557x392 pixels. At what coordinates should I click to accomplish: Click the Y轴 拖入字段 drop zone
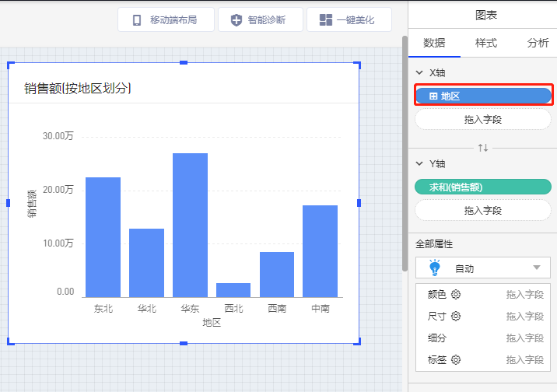pyautogui.click(x=483, y=210)
